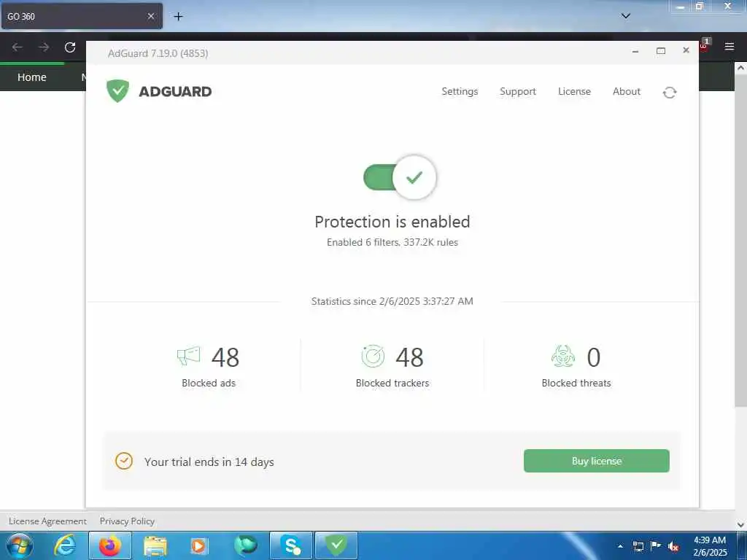Open the Windows Start menu
The height and width of the screenshot is (560, 747).
pyautogui.click(x=20, y=545)
